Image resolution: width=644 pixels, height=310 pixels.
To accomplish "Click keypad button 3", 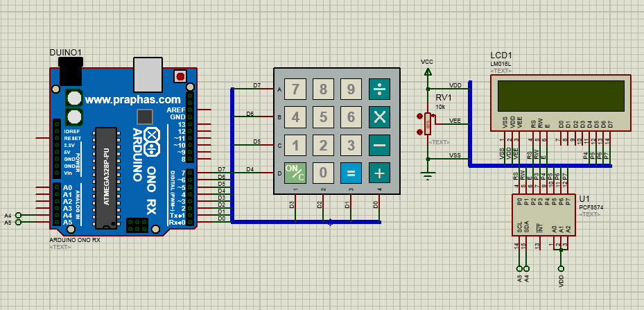I will [x=351, y=145].
